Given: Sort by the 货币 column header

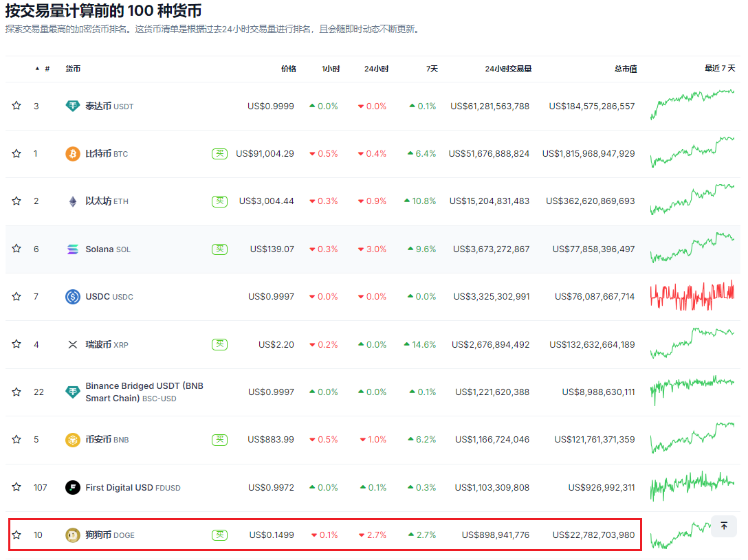Looking at the screenshot, I should [73, 69].
